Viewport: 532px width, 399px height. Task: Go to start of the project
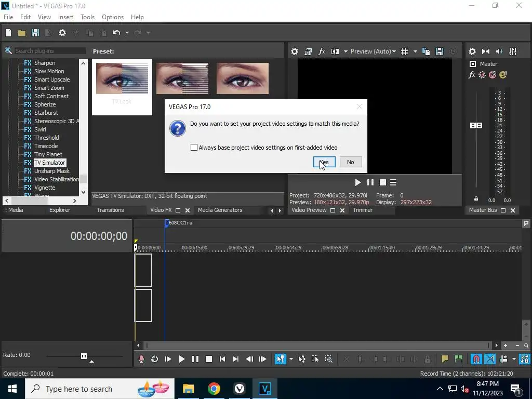pyautogui.click(x=222, y=359)
